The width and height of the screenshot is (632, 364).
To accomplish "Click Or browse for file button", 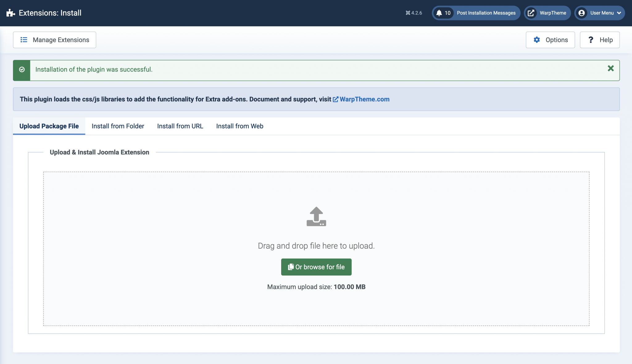I will pyautogui.click(x=316, y=267).
